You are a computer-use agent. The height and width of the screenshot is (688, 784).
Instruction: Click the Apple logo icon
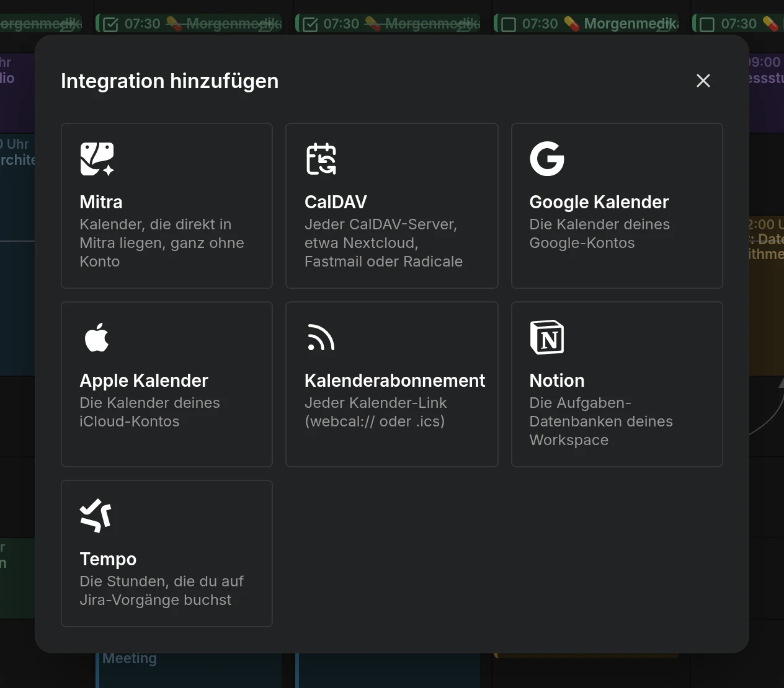coord(97,337)
